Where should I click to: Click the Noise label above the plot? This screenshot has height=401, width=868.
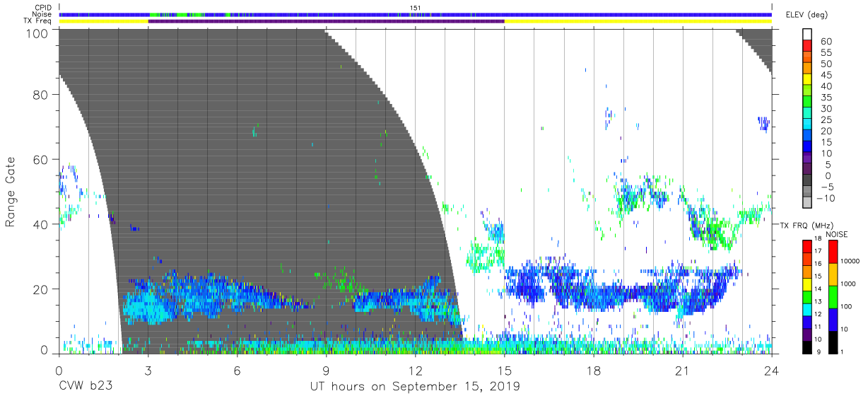click(x=42, y=14)
